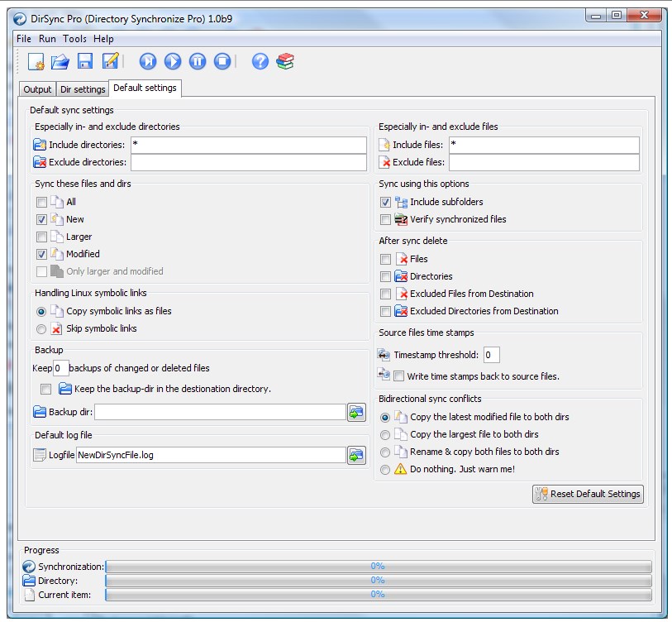The height and width of the screenshot is (622, 672).
Task: Click Reset Default Settings button
Action: (588, 494)
